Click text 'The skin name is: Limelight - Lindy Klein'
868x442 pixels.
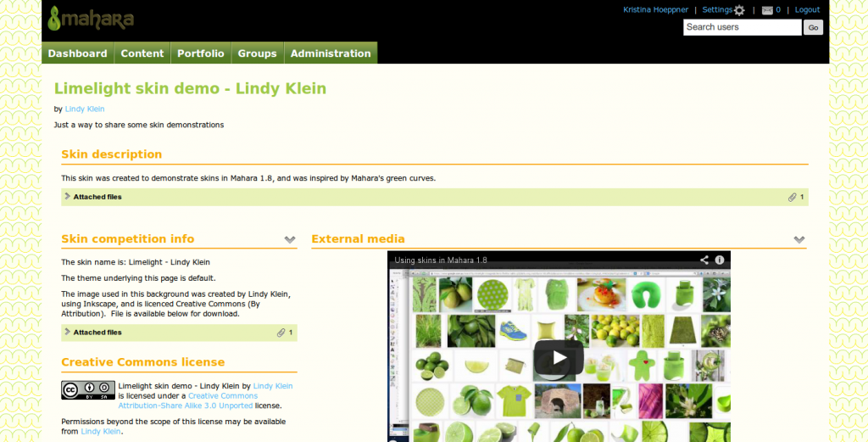[136, 262]
